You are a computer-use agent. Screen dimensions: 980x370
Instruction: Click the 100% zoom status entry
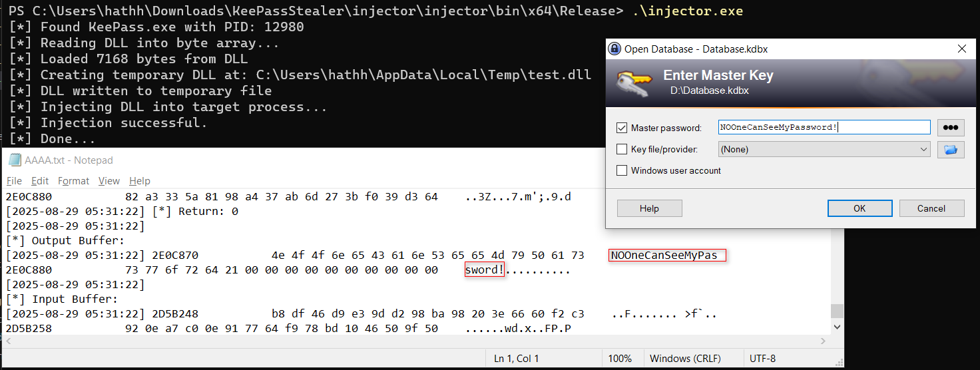click(620, 359)
